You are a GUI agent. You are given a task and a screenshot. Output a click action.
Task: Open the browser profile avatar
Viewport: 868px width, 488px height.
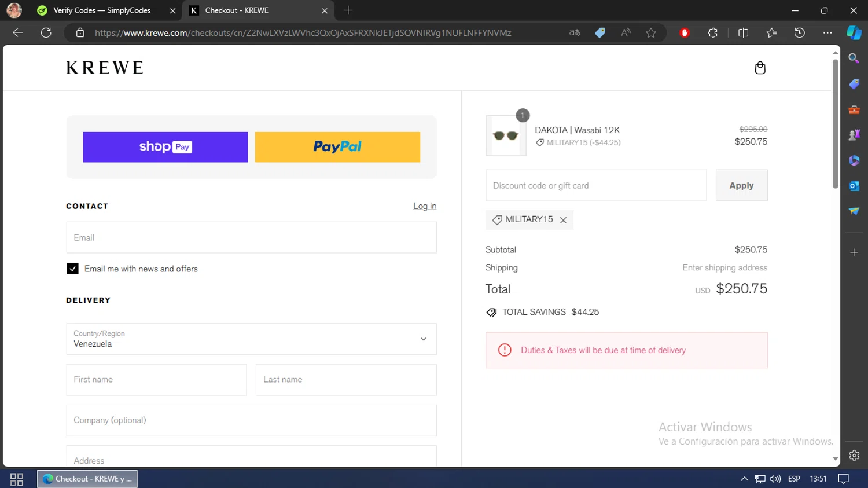tap(14, 10)
